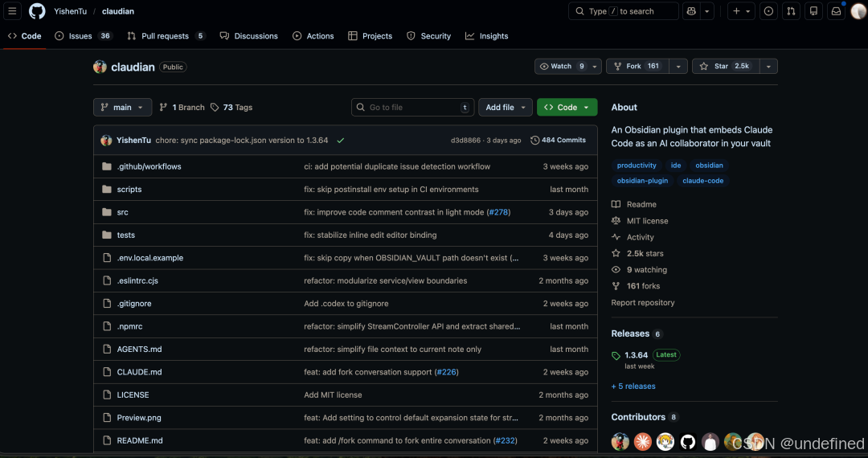Viewport: 868px width, 458px height.
Task: Select the obsidian-plugin topic tag
Action: click(x=643, y=181)
